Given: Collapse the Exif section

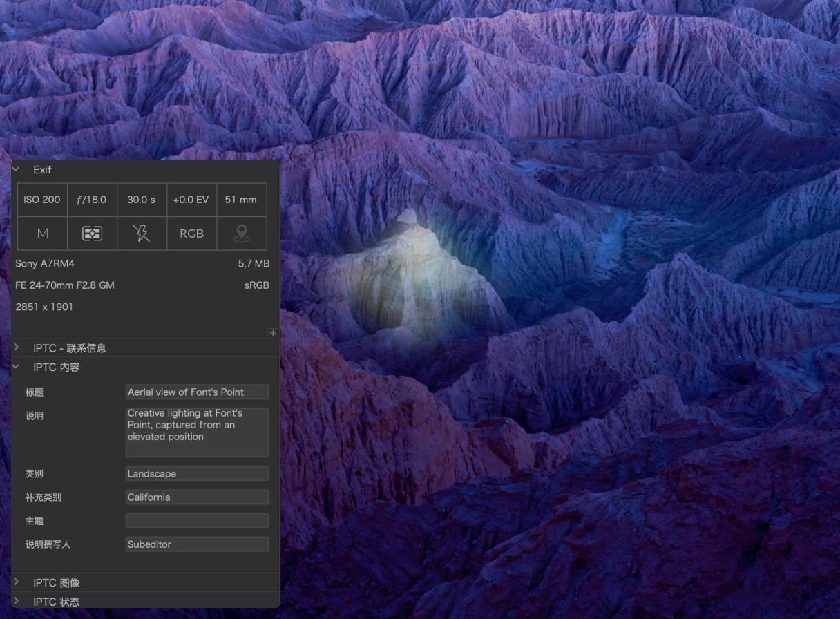Looking at the screenshot, I should coord(16,169).
